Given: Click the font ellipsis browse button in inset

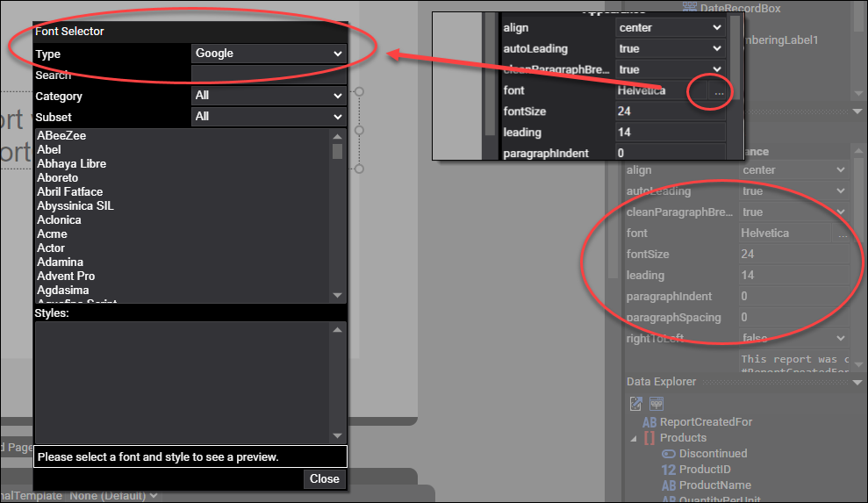Looking at the screenshot, I should pyautogui.click(x=719, y=91).
